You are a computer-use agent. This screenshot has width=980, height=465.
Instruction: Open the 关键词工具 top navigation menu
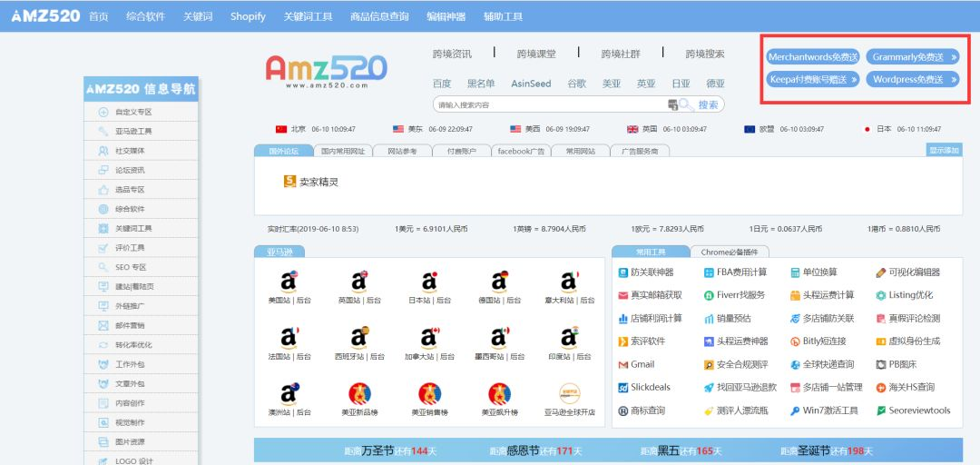tap(308, 16)
